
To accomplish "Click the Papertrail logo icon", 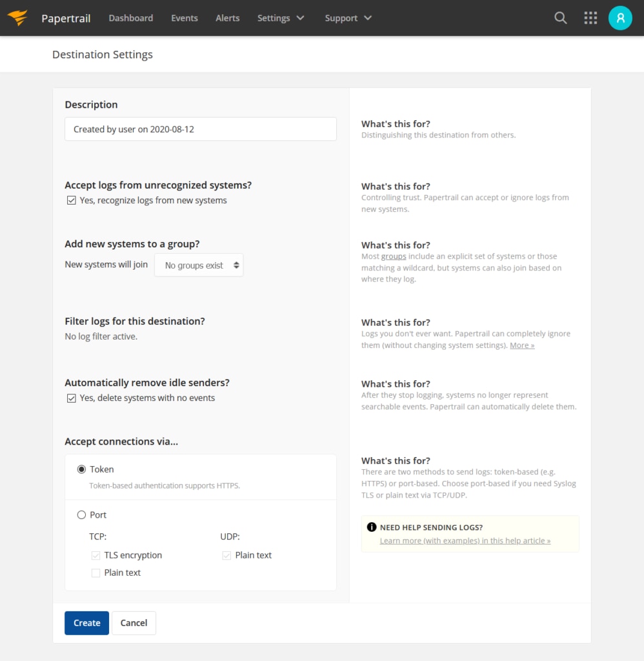I will (x=17, y=17).
